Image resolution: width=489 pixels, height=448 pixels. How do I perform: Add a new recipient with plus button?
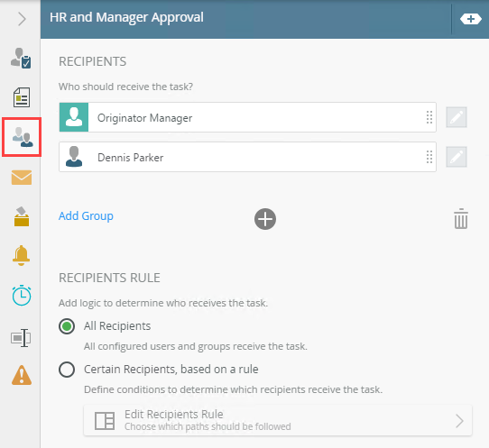[x=265, y=219]
